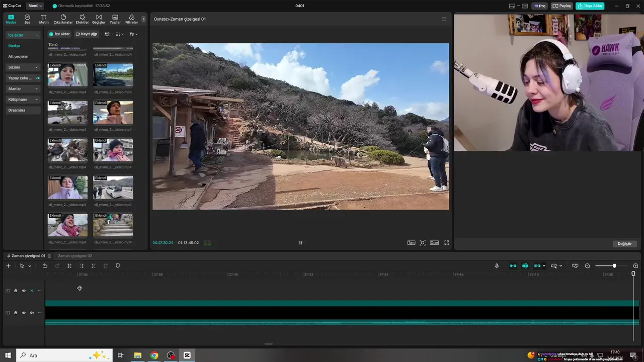The height and width of the screenshot is (362, 644).
Task: Show more tabs with right chevron
Action: 143,19
